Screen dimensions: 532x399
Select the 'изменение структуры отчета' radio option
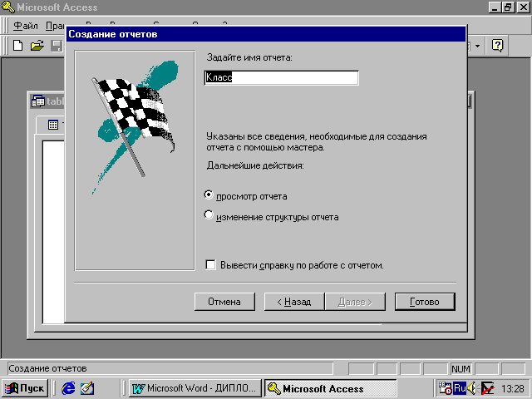[209, 217]
